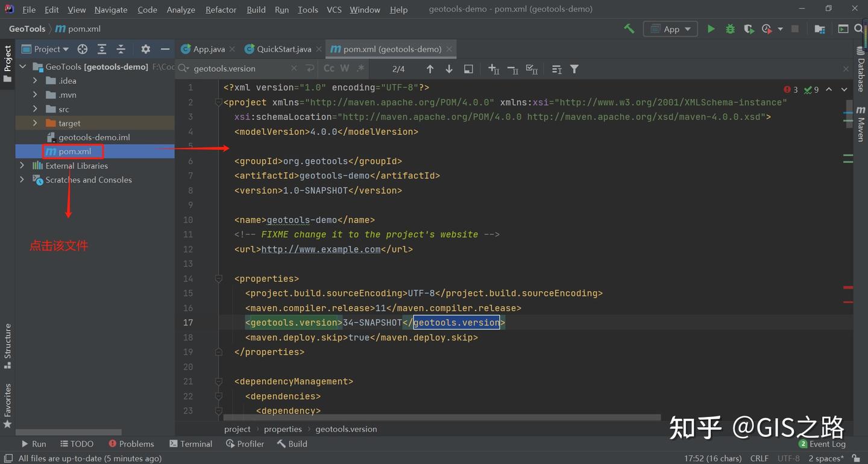Start debugging with the green bug icon
This screenshot has height=464, width=868.
[x=730, y=28]
